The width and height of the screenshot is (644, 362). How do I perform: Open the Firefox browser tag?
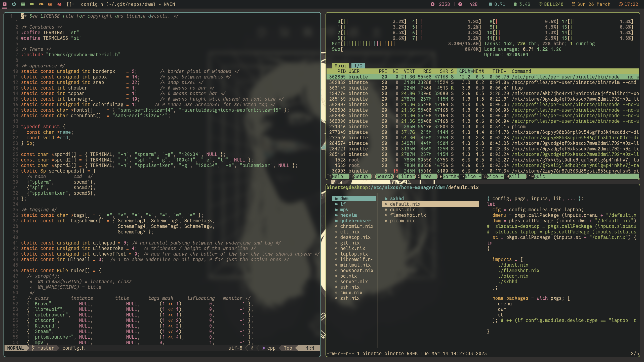(14, 4)
